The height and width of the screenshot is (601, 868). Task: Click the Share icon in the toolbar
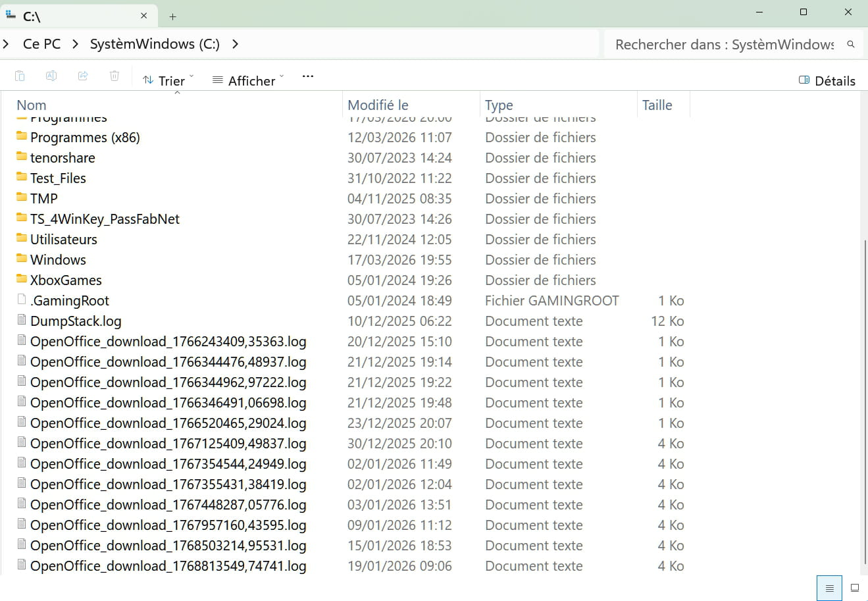83,76
